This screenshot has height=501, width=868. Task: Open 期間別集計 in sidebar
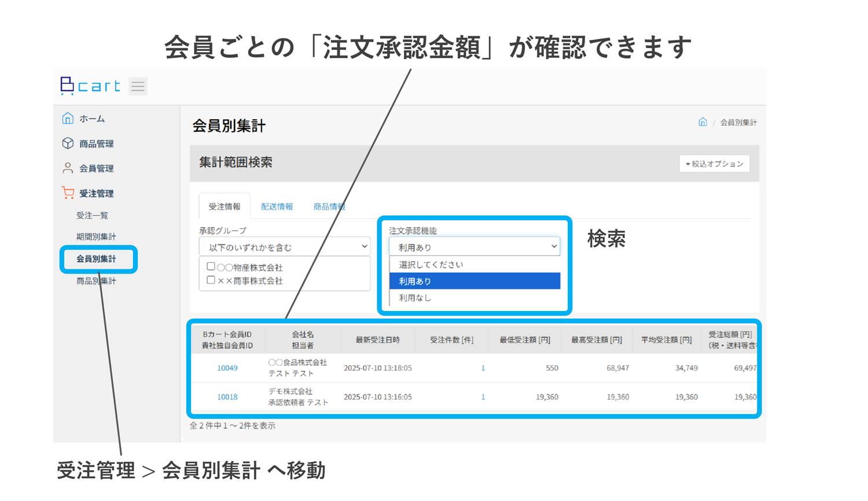[96, 236]
